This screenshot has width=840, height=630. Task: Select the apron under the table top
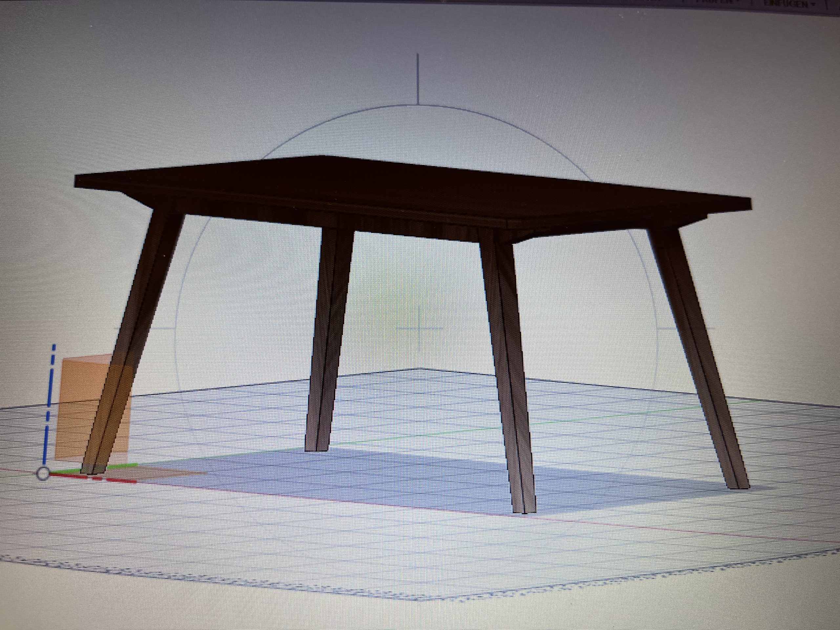coord(418,230)
